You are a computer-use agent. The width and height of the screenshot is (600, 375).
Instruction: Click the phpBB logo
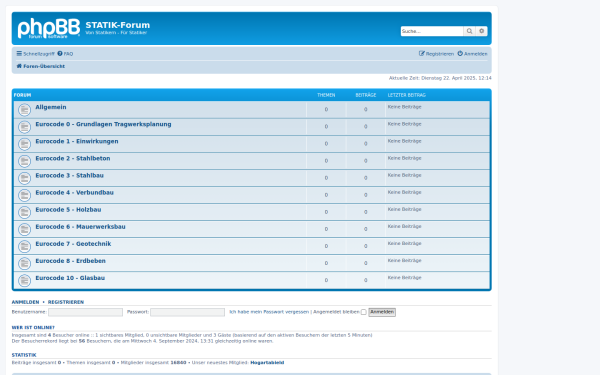pos(49,28)
